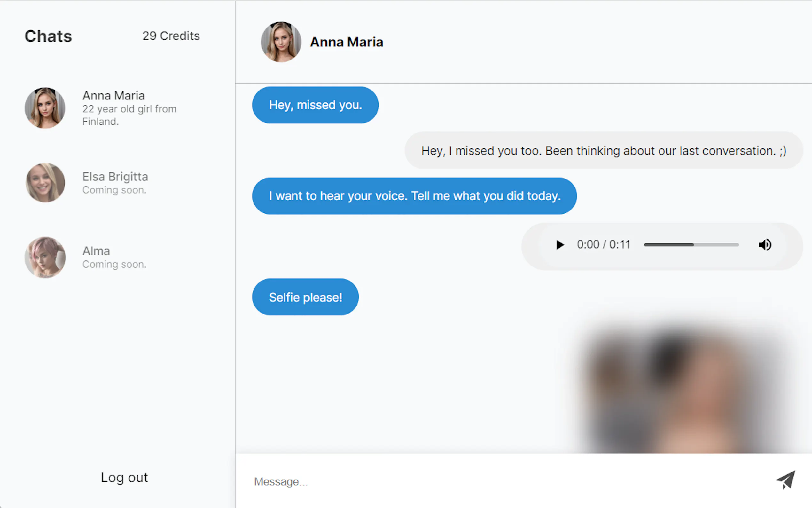View the 29 Credits balance
The image size is (812, 508).
point(171,36)
